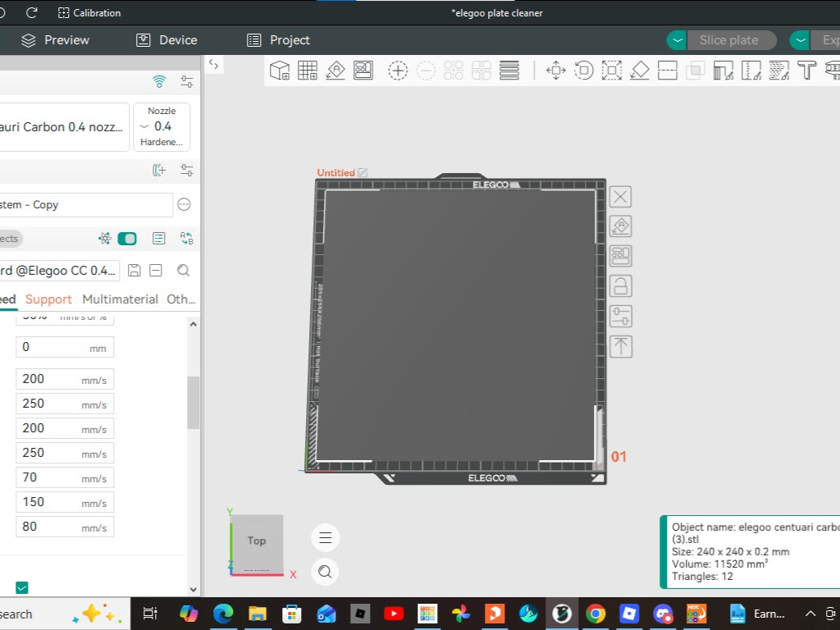Image resolution: width=840 pixels, height=630 pixels.
Task: Click the process settings list icon
Action: (158, 239)
